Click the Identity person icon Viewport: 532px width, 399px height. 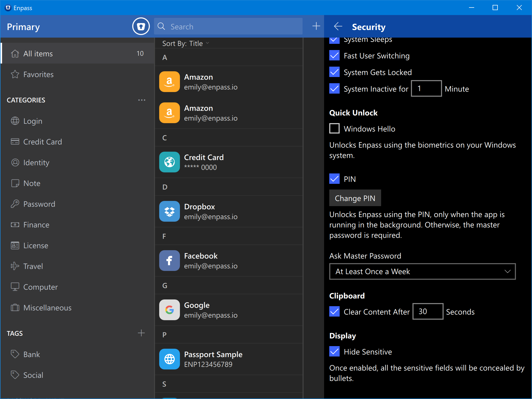coord(15,163)
